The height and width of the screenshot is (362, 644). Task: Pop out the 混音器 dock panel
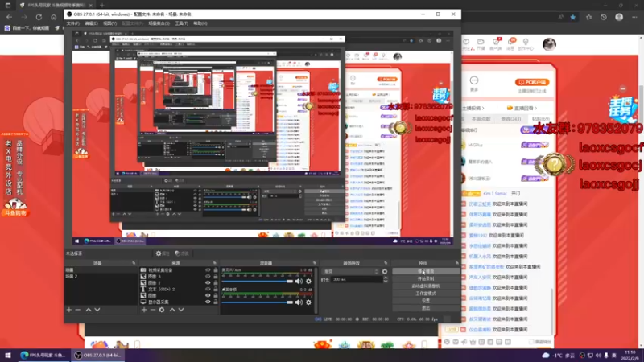[315, 263]
